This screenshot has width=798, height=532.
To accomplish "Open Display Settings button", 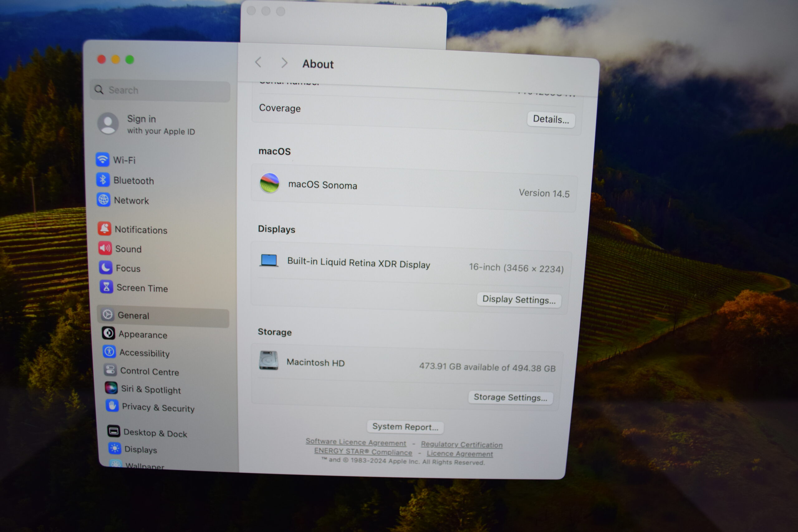I will coord(519,300).
